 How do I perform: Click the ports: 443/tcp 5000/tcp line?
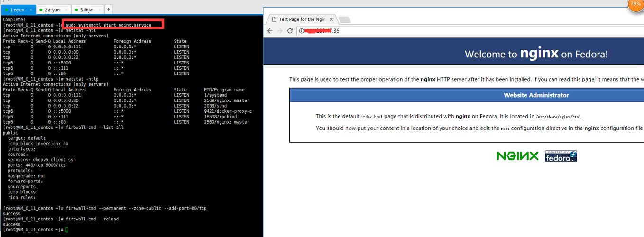[x=37, y=165]
